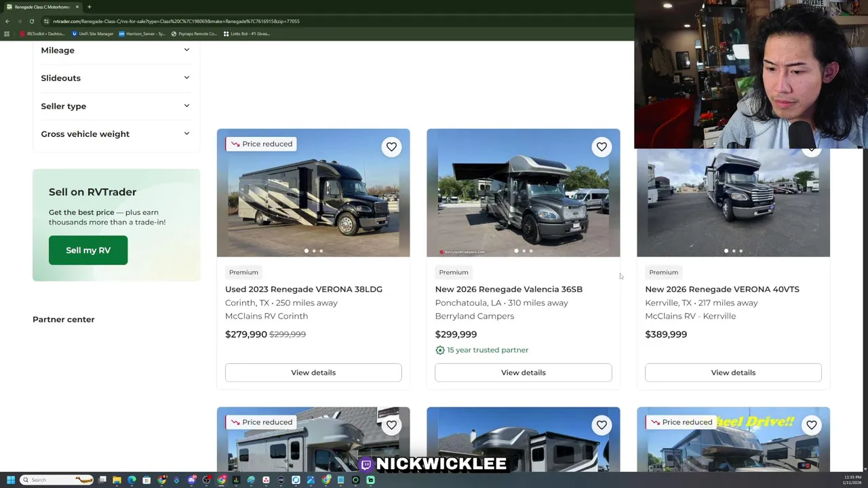
Task: Open Harrison_Server bookmark
Action: click(x=142, y=33)
